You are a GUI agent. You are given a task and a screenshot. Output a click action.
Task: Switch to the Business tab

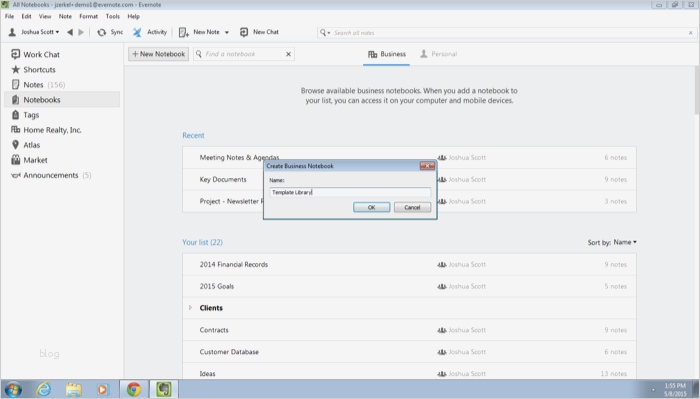[x=387, y=54]
